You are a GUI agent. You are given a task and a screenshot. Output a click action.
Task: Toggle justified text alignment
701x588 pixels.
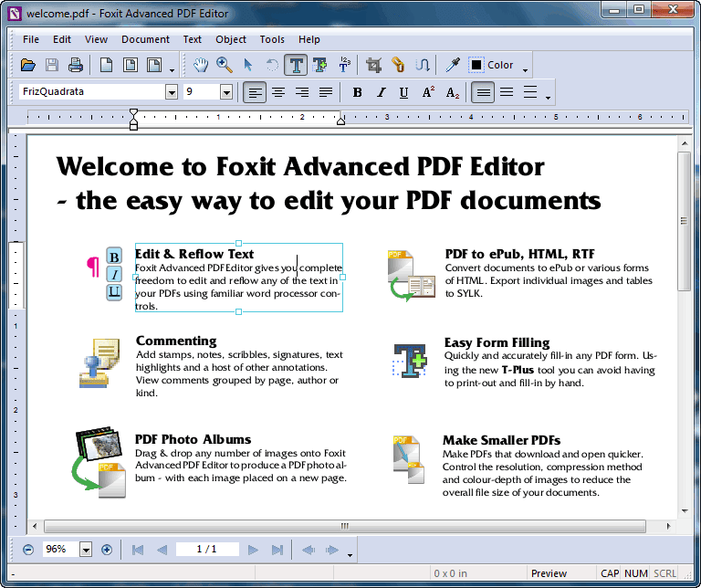point(326,92)
